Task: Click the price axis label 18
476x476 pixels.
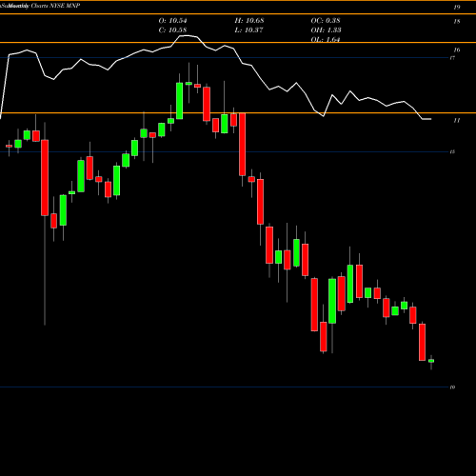Action: coord(457,22)
